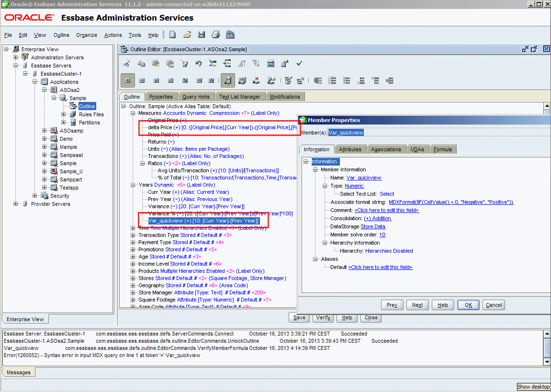Click the Print toolbar icon

pyautogui.click(x=216, y=34)
